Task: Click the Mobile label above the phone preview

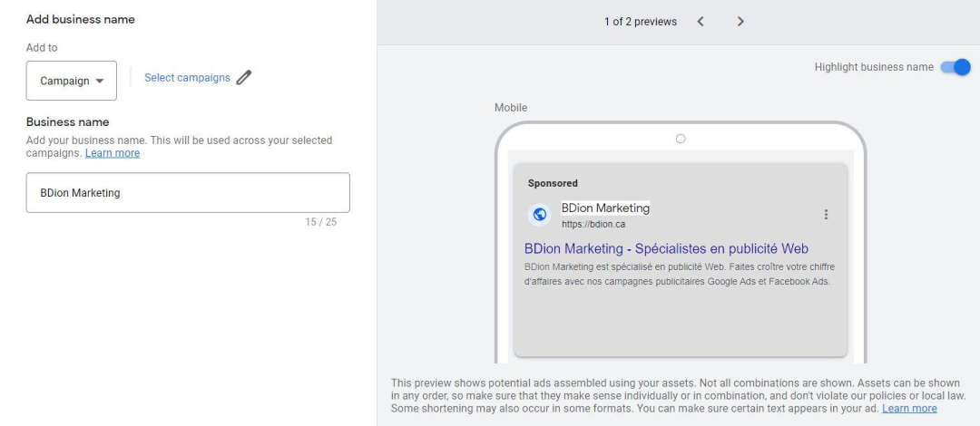Action: 511,108
